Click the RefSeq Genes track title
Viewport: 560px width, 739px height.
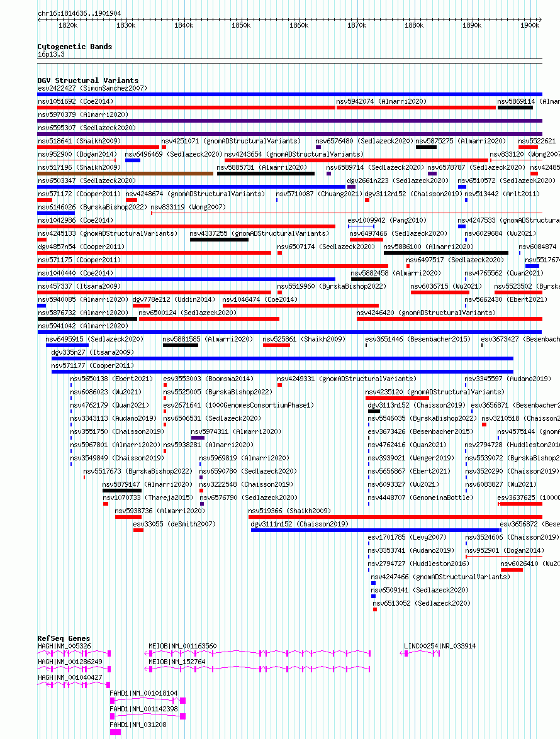[x=64, y=638]
